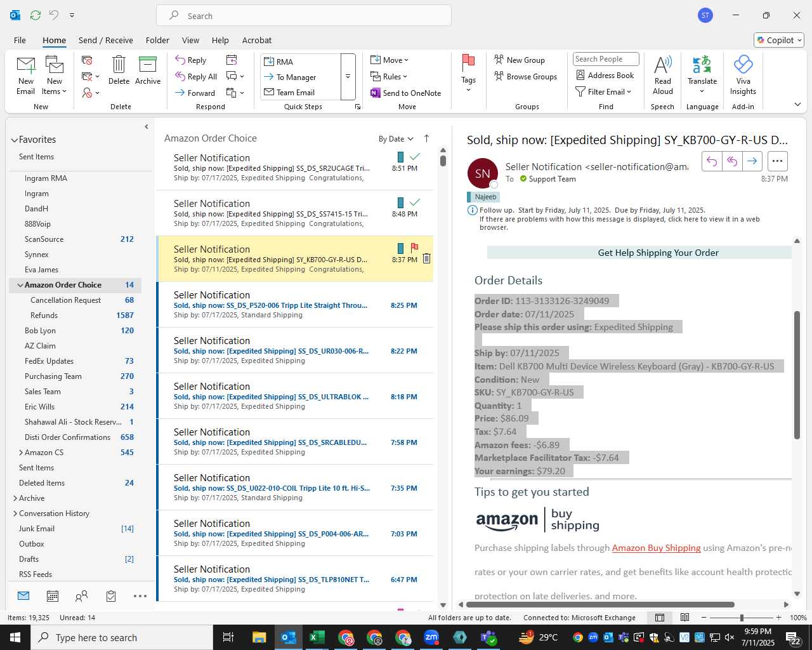Viewport: 812px width, 650px height.
Task: Open the Address Book
Action: [x=605, y=75]
